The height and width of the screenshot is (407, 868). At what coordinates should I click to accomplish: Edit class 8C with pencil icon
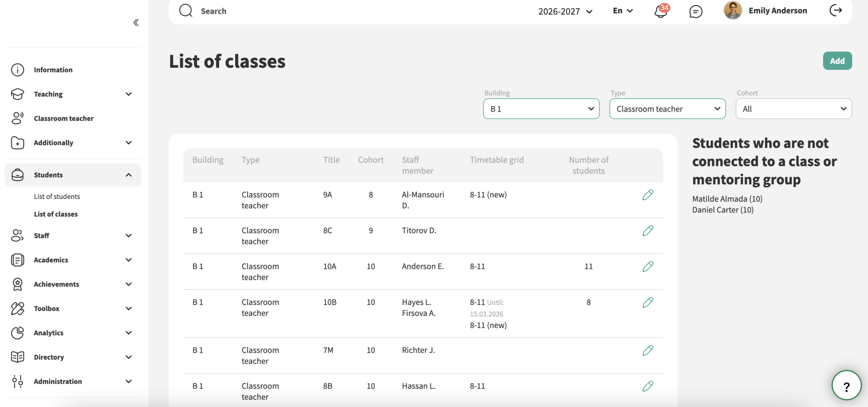[648, 231]
